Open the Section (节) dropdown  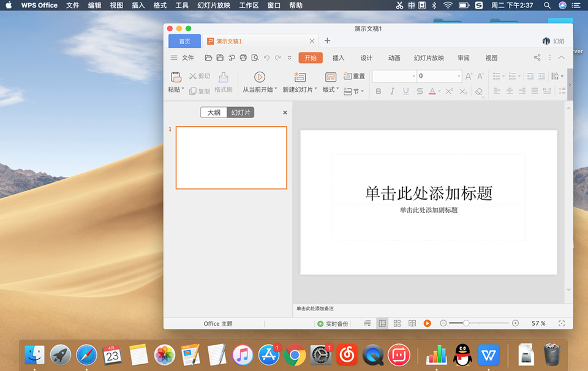353,91
